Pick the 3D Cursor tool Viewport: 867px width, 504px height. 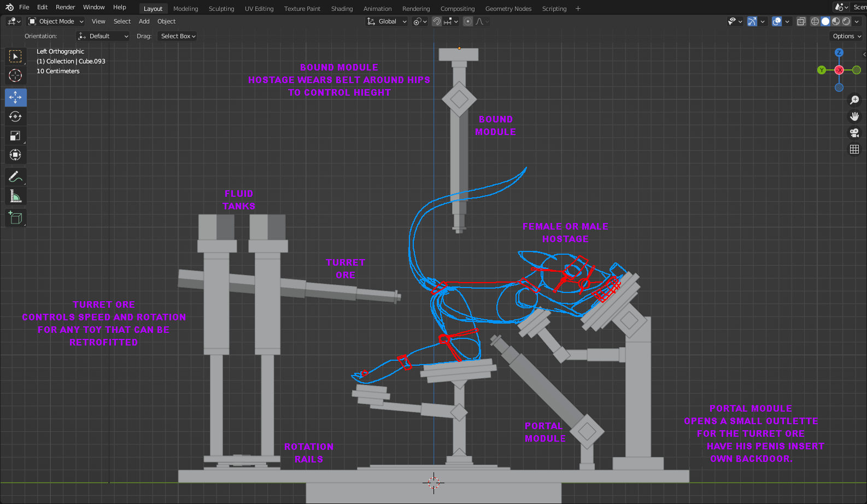point(15,75)
